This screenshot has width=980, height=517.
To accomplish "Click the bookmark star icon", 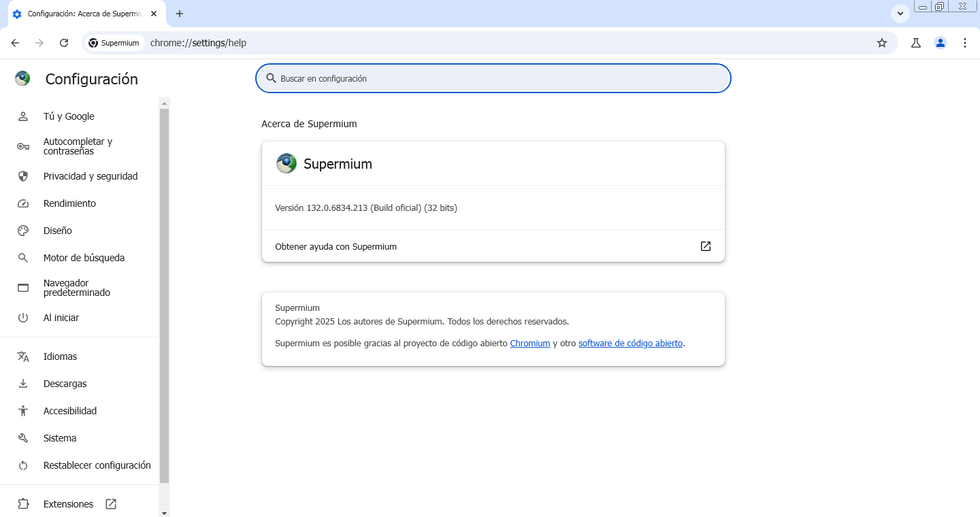I will 882,43.
